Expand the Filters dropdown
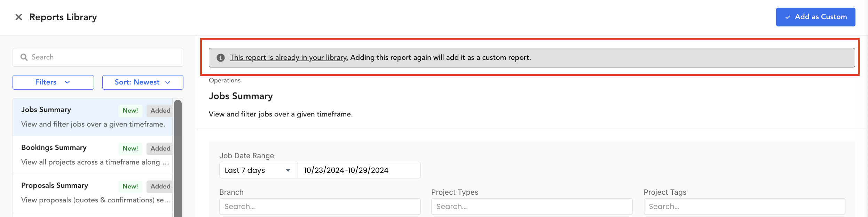This screenshot has height=217, width=868. point(53,82)
